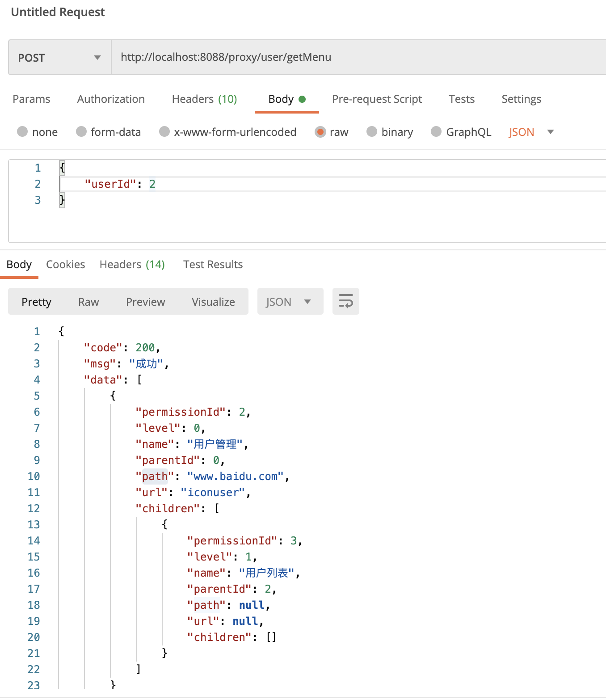Click the null path value on line 18
Screen dimensions: 606x700
252,605
